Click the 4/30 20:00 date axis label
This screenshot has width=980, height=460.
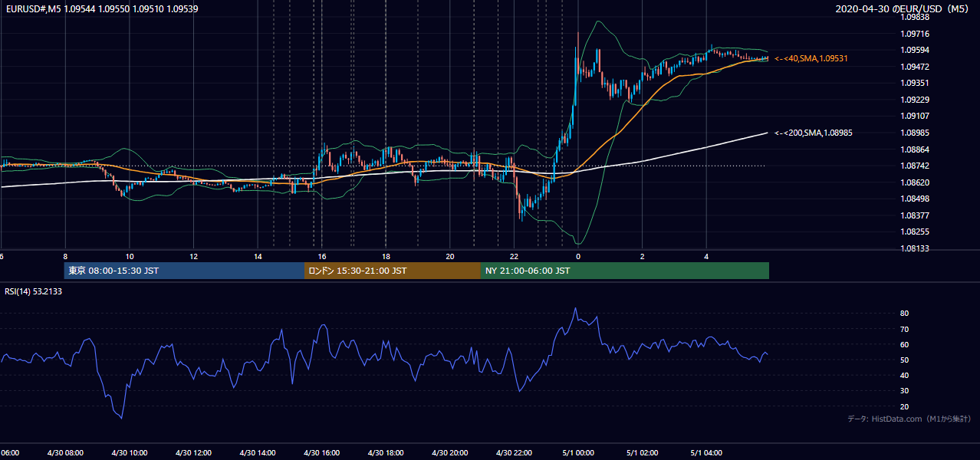(451, 453)
